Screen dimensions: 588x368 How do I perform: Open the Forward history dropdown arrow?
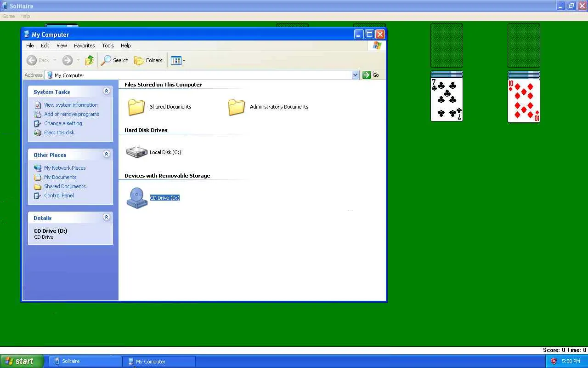pyautogui.click(x=78, y=60)
